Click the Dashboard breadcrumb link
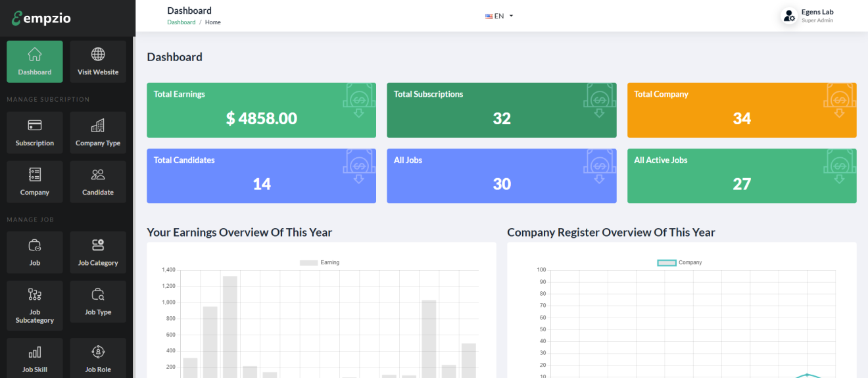The width and height of the screenshot is (868, 378). pyautogui.click(x=181, y=22)
